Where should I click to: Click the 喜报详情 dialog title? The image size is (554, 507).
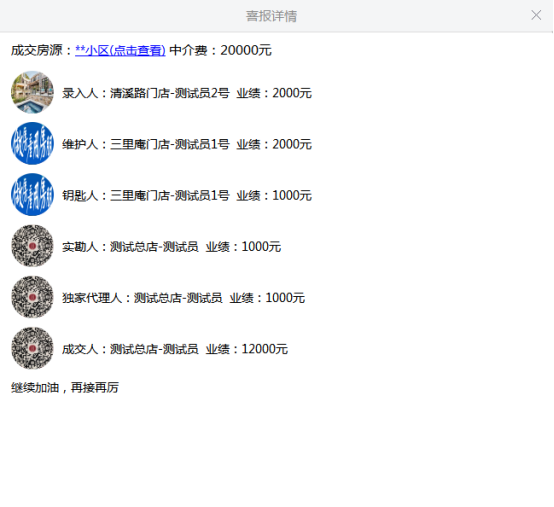coord(271,16)
